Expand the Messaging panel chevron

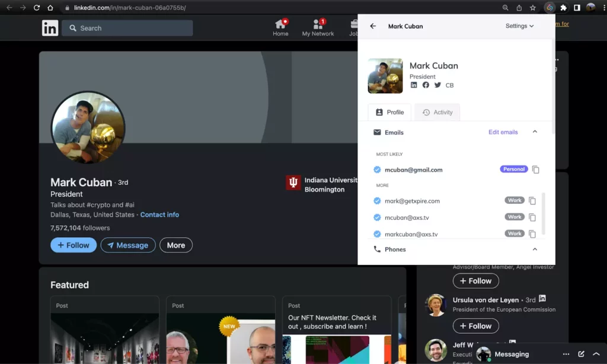pyautogui.click(x=596, y=354)
